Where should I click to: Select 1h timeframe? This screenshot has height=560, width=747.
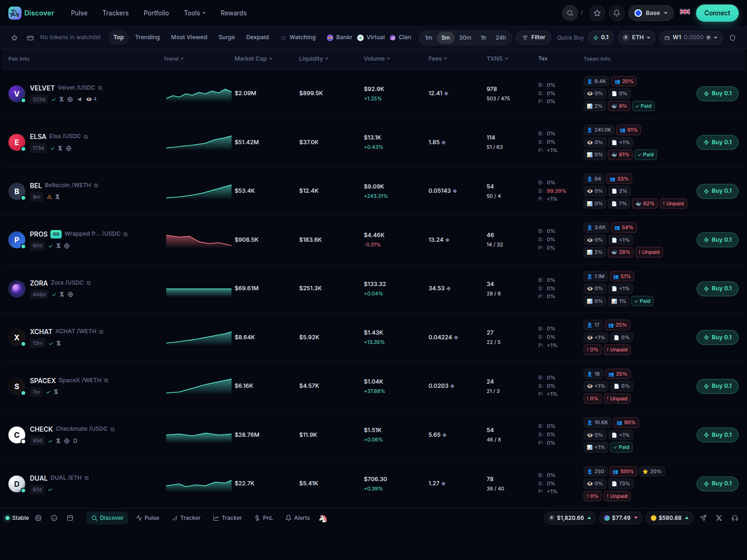point(483,38)
